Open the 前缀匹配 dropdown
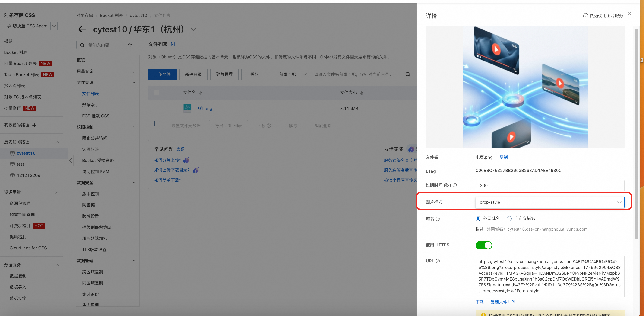This screenshot has width=644, height=316. [292, 74]
